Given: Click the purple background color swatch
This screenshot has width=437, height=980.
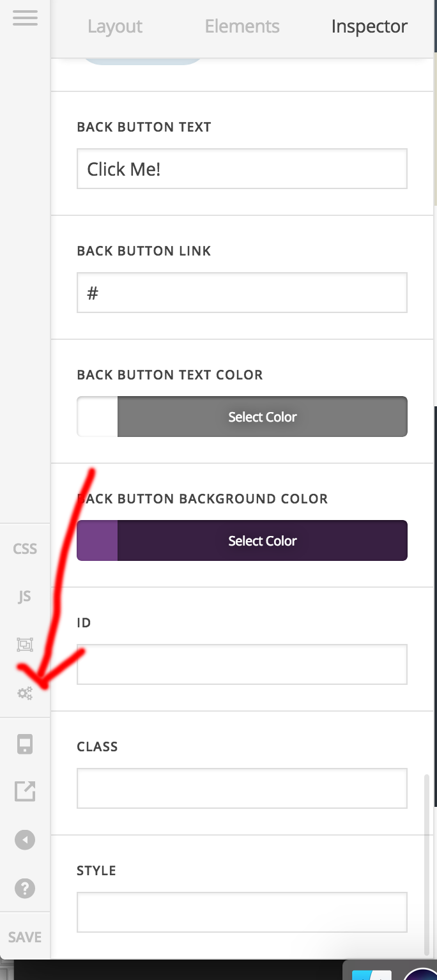Looking at the screenshot, I should tap(96, 540).
